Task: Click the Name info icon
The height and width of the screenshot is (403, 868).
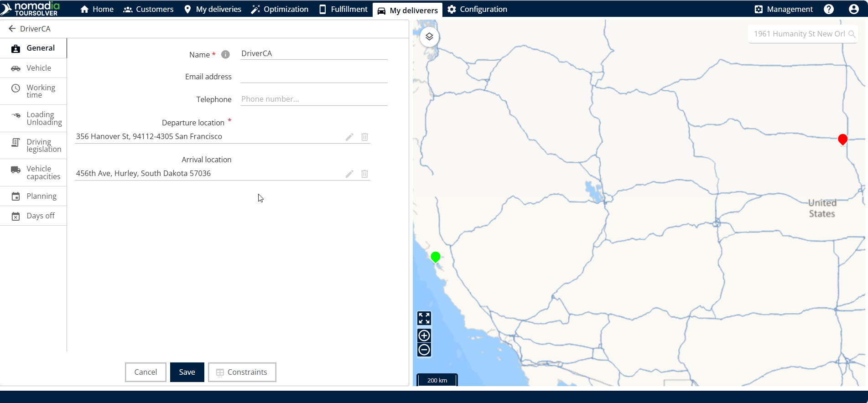Action: [225, 55]
